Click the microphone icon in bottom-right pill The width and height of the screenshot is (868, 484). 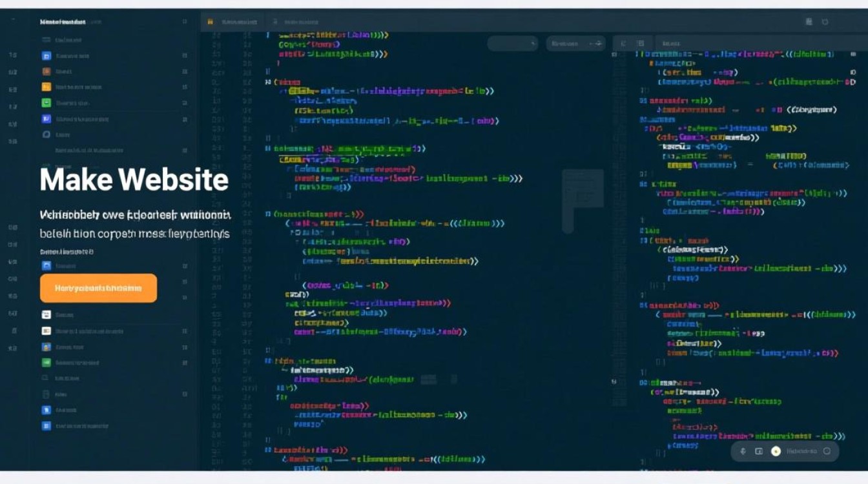pos(743,451)
